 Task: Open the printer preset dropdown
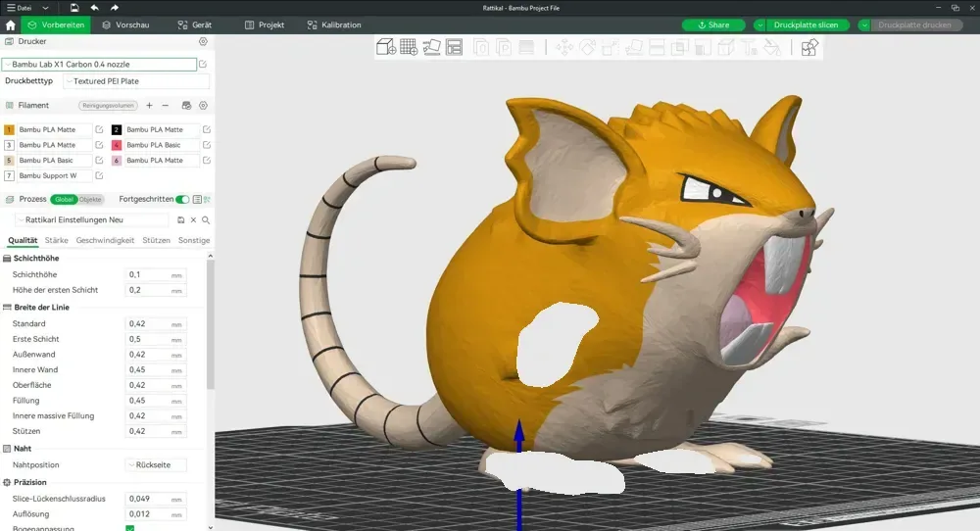pos(99,65)
